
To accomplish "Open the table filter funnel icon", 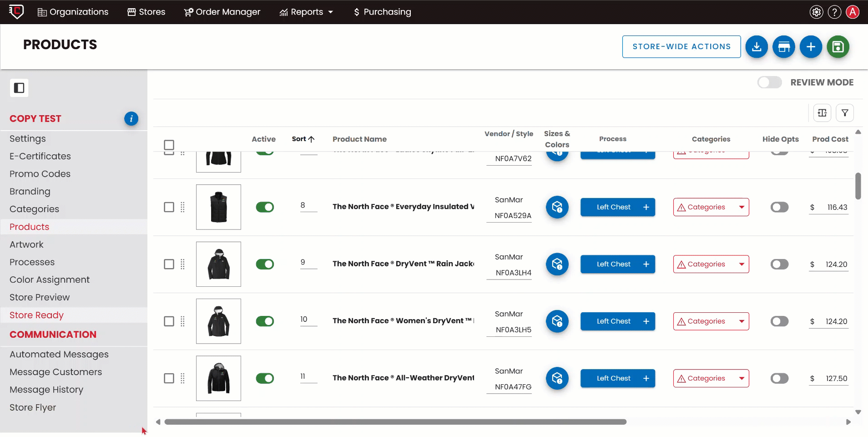I will click(845, 113).
